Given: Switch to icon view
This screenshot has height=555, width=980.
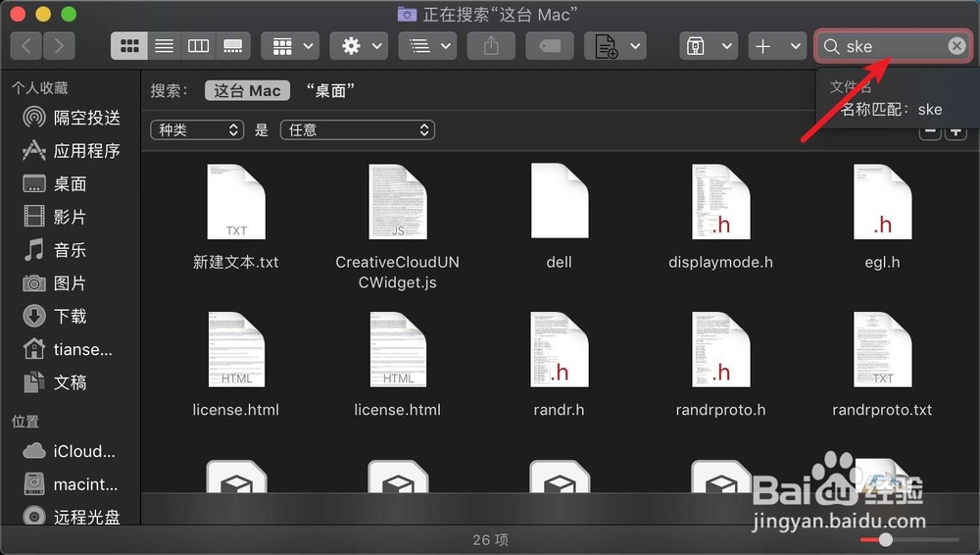Looking at the screenshot, I should tap(129, 46).
